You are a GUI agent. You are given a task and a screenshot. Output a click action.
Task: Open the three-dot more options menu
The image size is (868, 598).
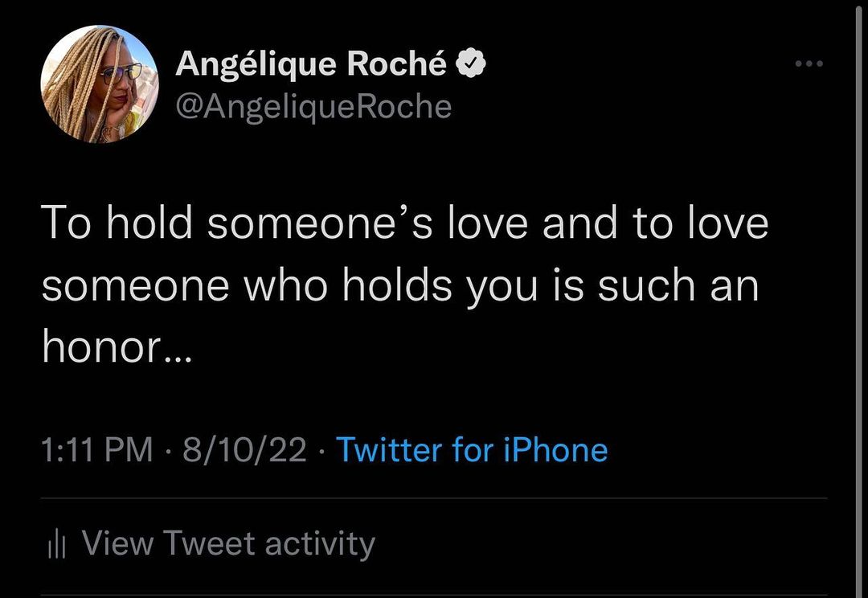click(x=808, y=64)
